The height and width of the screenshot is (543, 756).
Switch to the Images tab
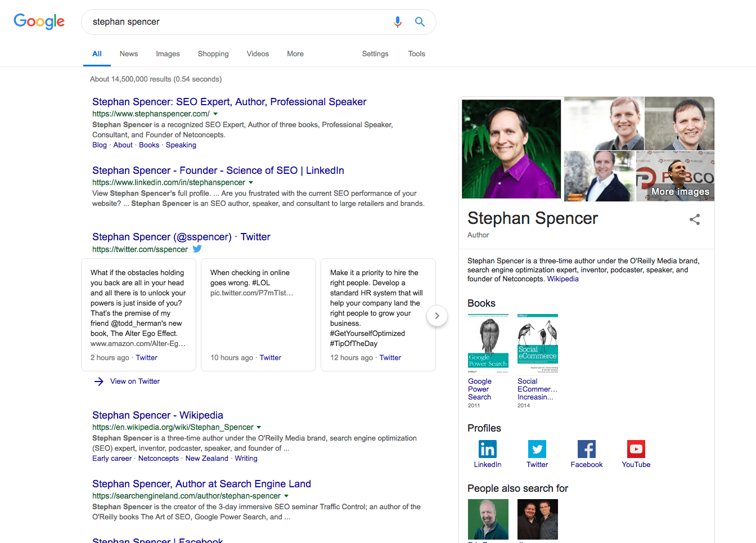point(168,54)
